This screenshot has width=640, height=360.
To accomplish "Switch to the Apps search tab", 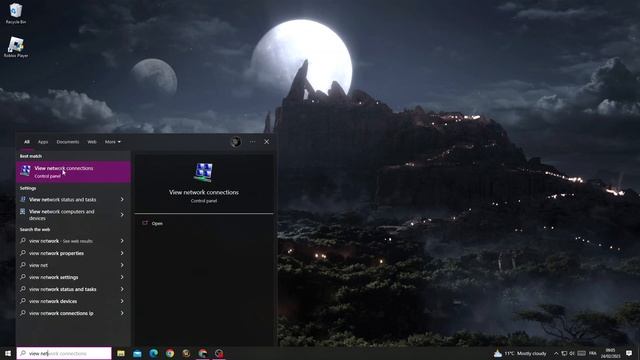I will (x=43, y=142).
